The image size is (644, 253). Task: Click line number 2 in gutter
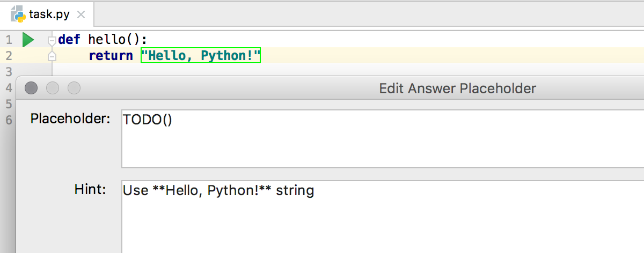pos(8,56)
